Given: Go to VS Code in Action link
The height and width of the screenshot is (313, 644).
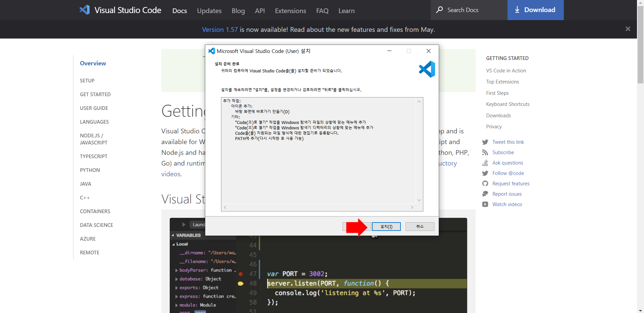Looking at the screenshot, I should pyautogui.click(x=506, y=71).
